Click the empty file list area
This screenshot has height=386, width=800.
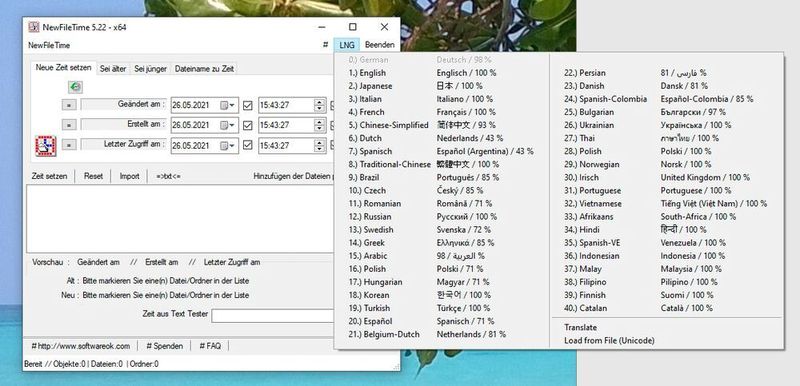pyautogui.click(x=180, y=218)
